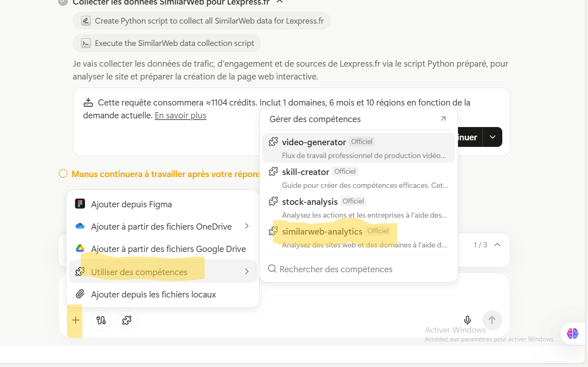Open the dropdown arrow beside Continuer

492,137
